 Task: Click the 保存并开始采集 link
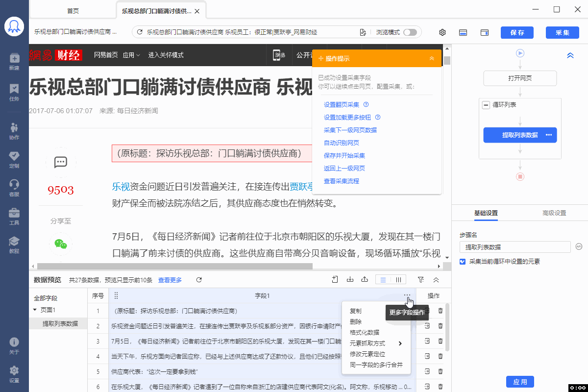point(344,155)
